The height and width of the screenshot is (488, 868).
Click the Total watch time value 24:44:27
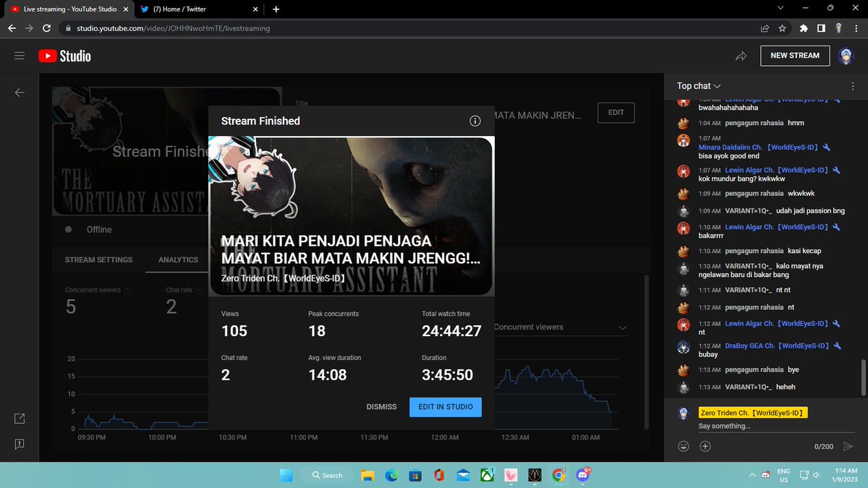(x=451, y=331)
